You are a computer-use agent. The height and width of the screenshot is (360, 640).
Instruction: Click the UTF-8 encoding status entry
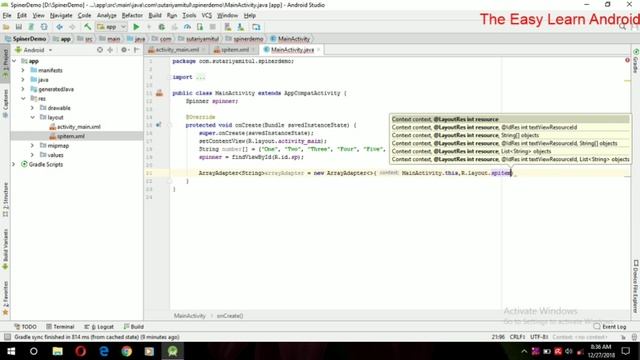(539, 337)
